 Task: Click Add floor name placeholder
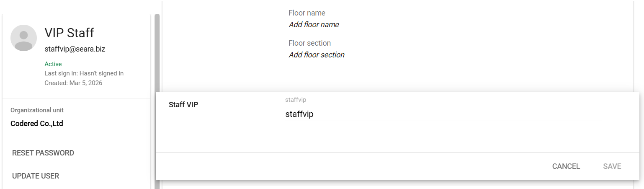coord(314,25)
